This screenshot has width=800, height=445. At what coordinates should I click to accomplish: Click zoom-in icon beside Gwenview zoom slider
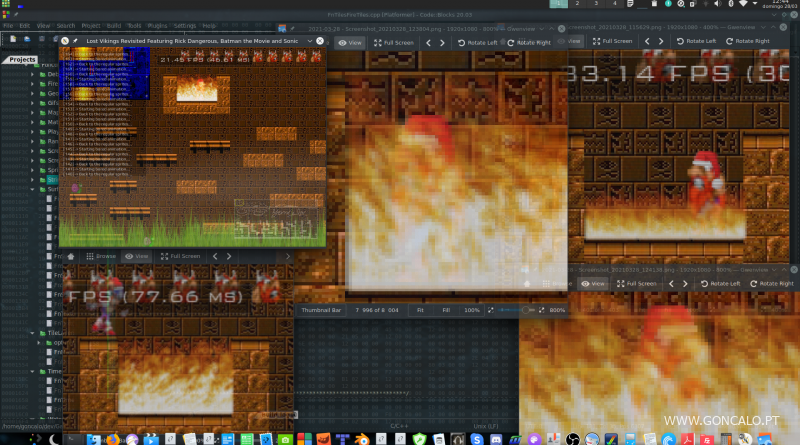point(541,310)
